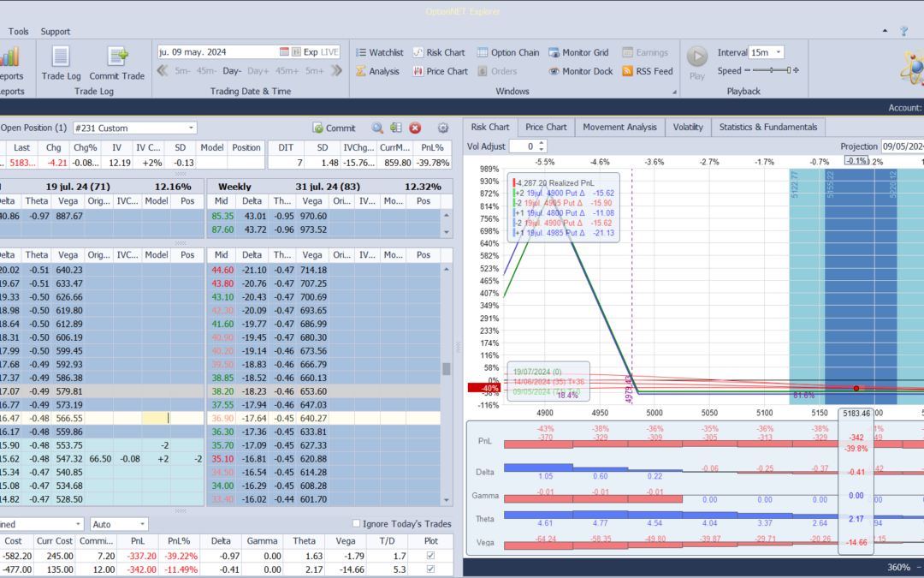The height and width of the screenshot is (578, 924).
Task: Click the 5m- time step button
Action: (183, 71)
